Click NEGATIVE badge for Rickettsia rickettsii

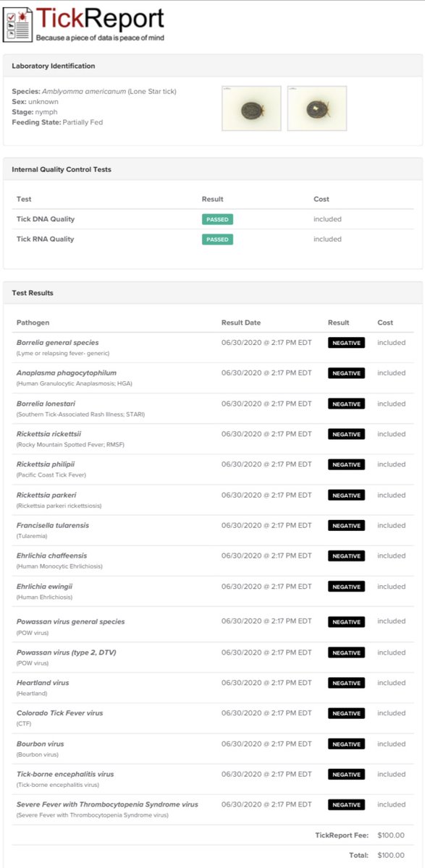point(346,434)
